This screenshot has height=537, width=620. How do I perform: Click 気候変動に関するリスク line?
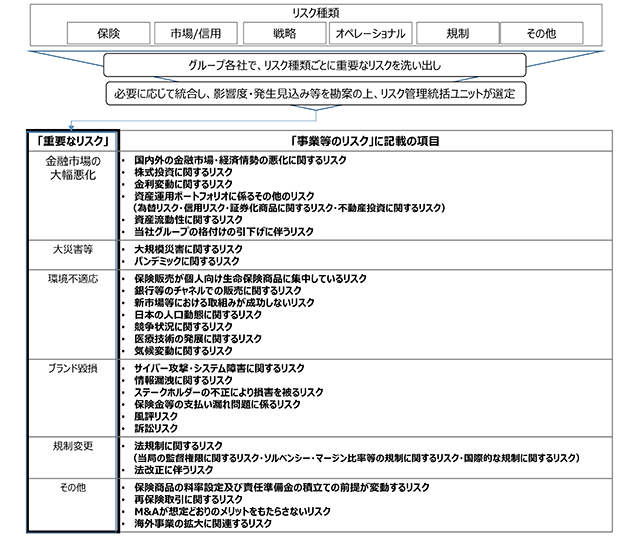point(183,351)
